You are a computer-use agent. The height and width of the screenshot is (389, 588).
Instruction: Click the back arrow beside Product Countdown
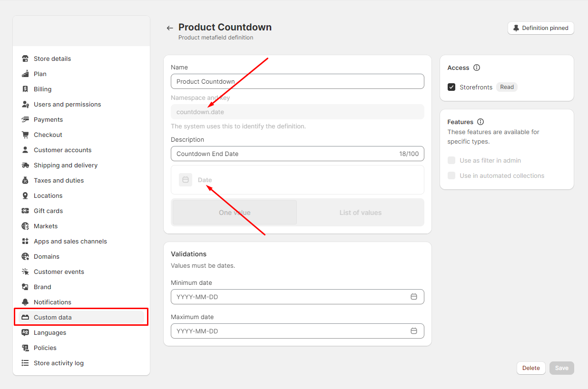point(169,28)
